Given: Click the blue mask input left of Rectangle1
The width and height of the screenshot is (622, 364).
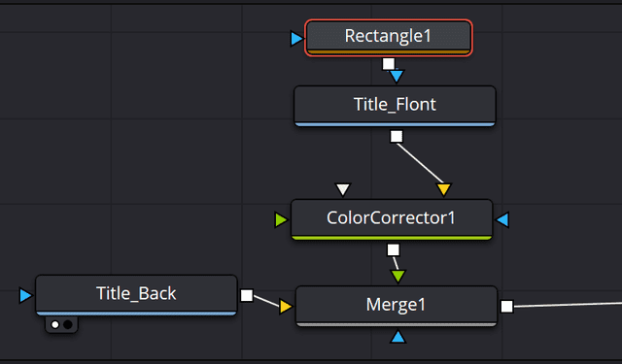Looking at the screenshot, I should tap(296, 39).
